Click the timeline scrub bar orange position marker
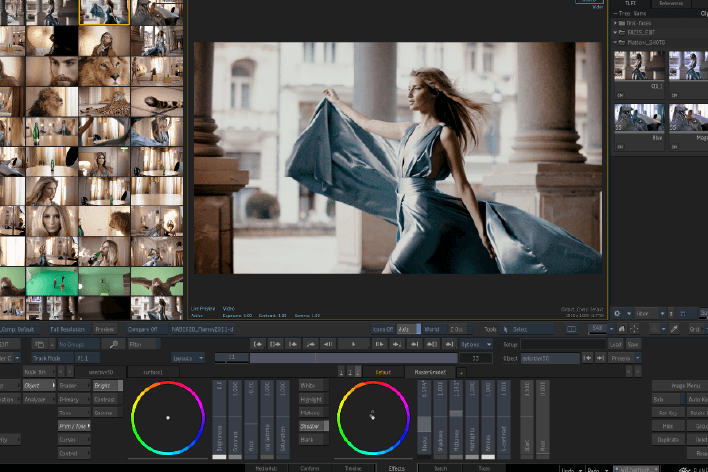Screen dimensions: 708x472 [315, 358]
